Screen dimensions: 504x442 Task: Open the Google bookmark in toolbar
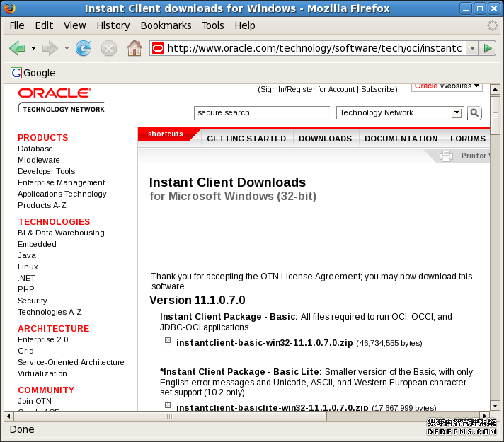coord(33,73)
